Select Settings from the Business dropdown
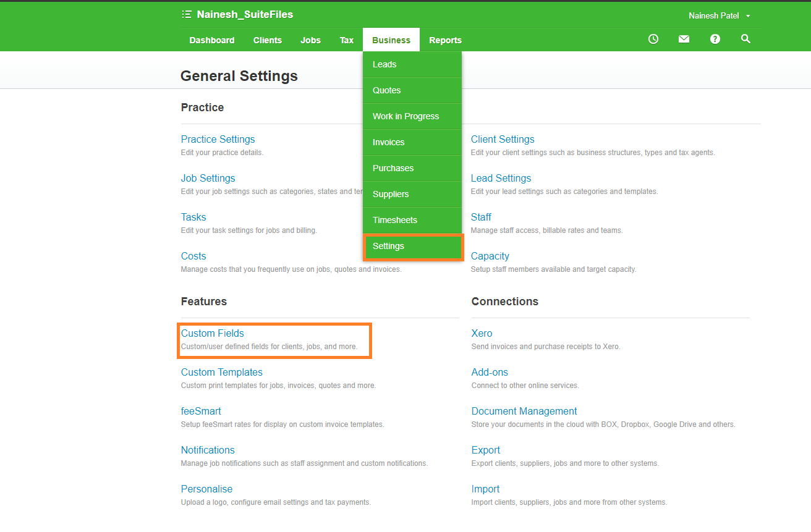Screen dimensions: 811x532 click(x=388, y=246)
